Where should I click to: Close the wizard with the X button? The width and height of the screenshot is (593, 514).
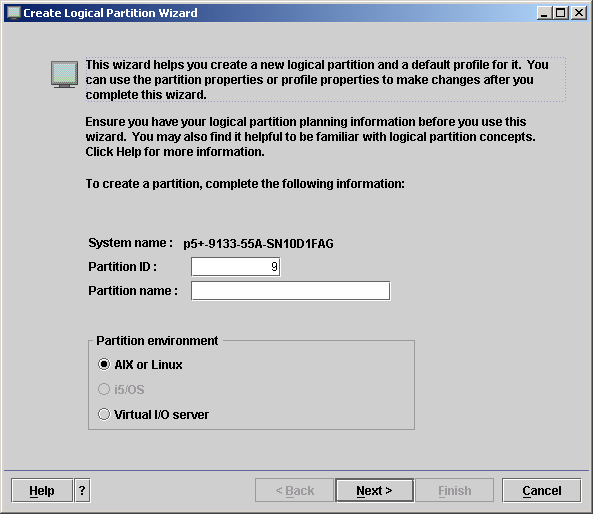[x=579, y=13]
